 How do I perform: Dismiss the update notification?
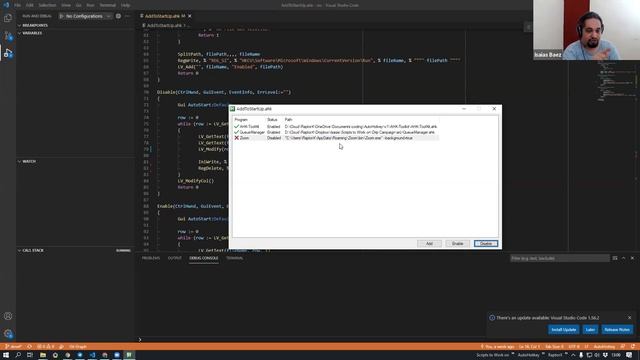[629, 318]
